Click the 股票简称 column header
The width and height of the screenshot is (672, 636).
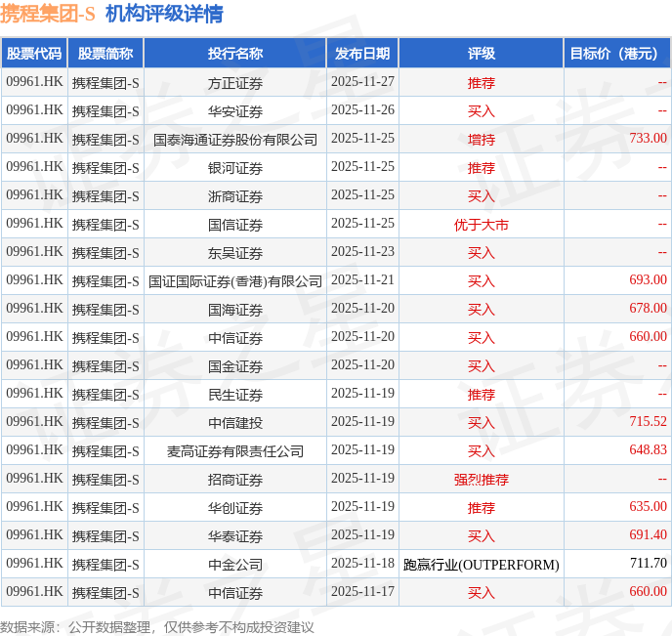click(x=105, y=54)
